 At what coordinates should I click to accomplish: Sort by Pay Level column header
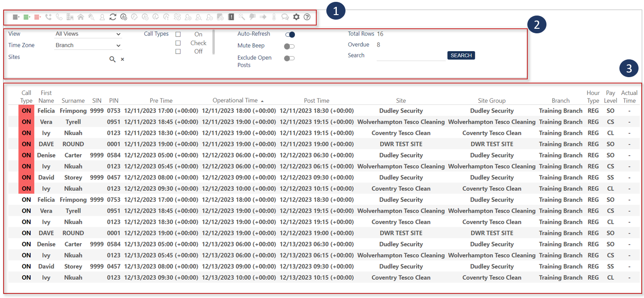tap(611, 97)
